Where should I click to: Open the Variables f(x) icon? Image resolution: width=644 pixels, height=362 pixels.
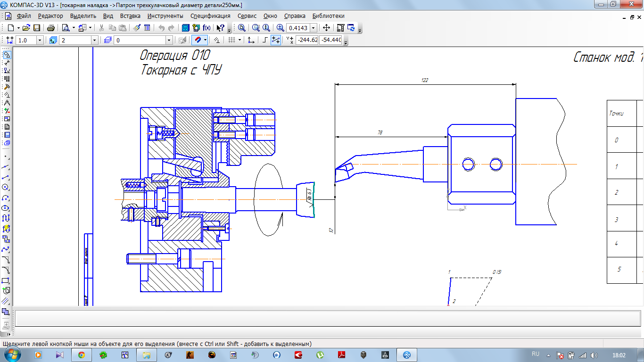click(x=206, y=28)
